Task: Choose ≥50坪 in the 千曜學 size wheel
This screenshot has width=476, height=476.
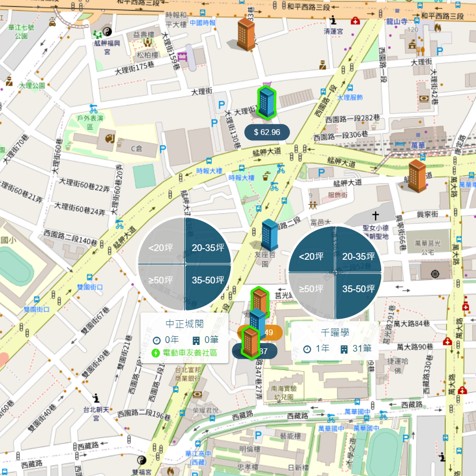Action: [x=311, y=289]
